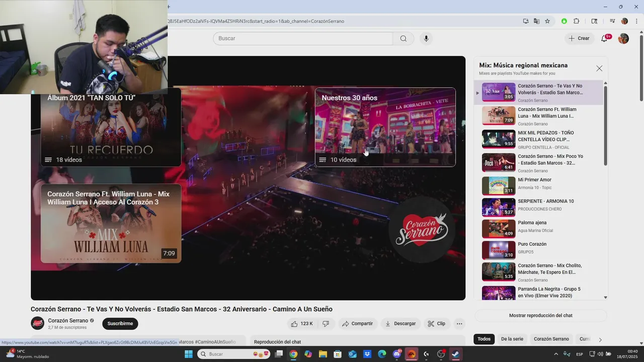Screen dimensions: 644x362
Task: Open Outlook from the taskbar
Action: click(x=352, y=354)
